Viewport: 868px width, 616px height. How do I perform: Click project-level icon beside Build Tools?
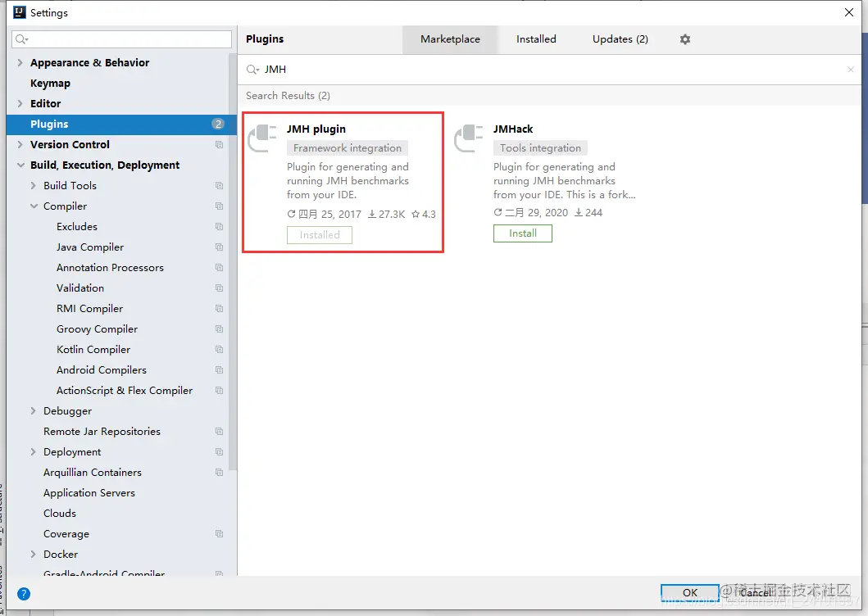pos(219,185)
